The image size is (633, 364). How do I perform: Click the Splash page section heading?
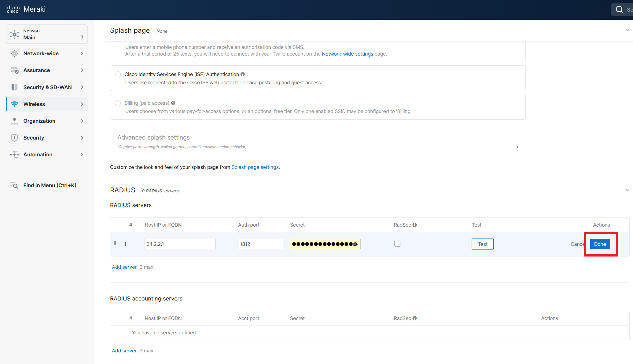(130, 30)
